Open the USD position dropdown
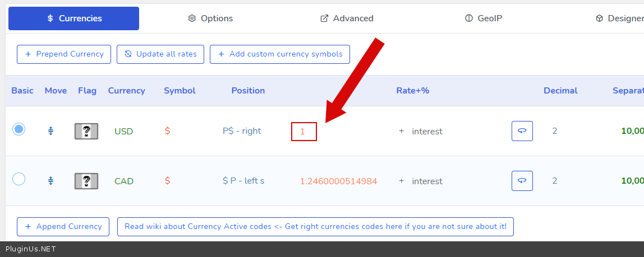Viewport: 644px width, 257px height. (x=242, y=131)
